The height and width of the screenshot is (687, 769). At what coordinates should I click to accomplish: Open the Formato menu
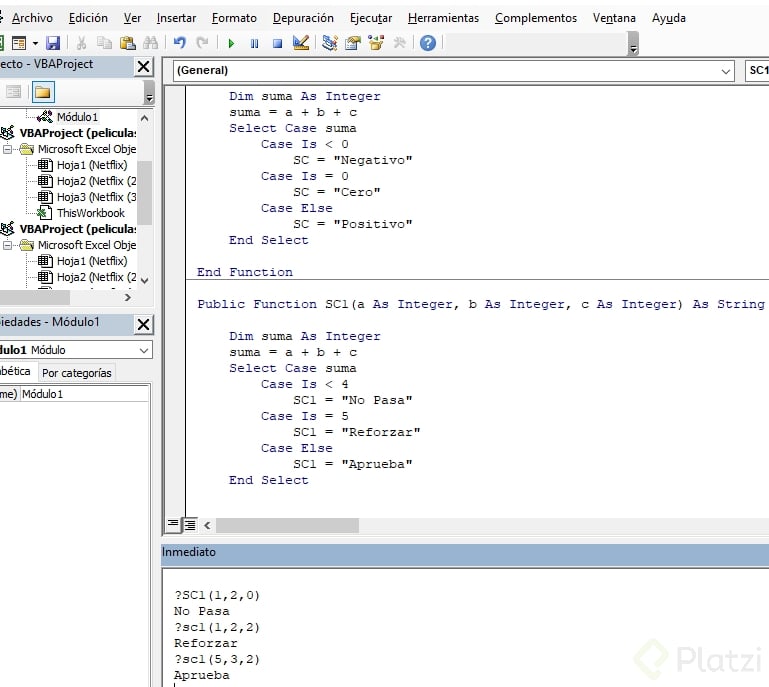(234, 18)
